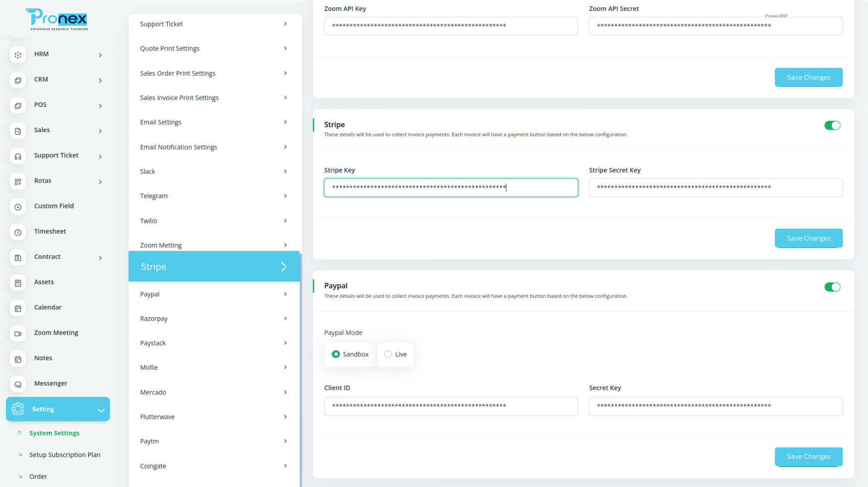Click the Pronex logo
This screenshot has width=868, height=487.
(57, 19)
